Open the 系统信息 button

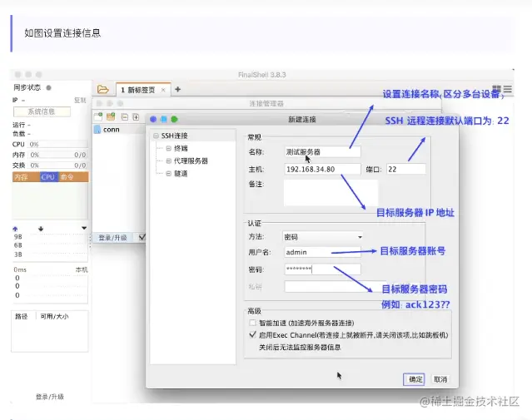pyautogui.click(x=42, y=111)
